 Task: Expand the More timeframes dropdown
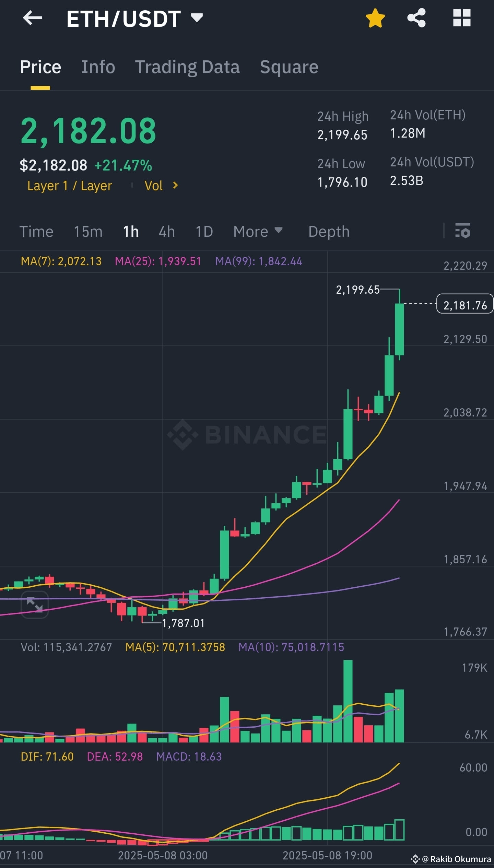258,232
